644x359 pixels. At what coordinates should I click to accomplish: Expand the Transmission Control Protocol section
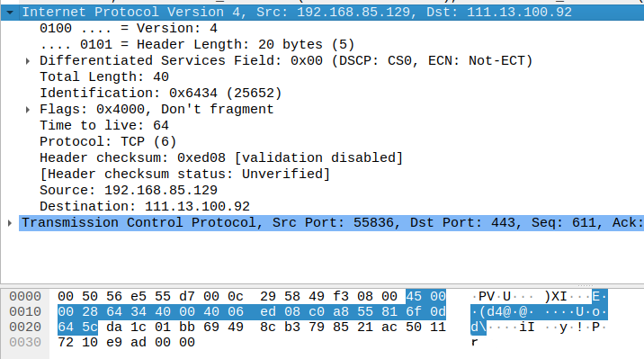pos(10,223)
